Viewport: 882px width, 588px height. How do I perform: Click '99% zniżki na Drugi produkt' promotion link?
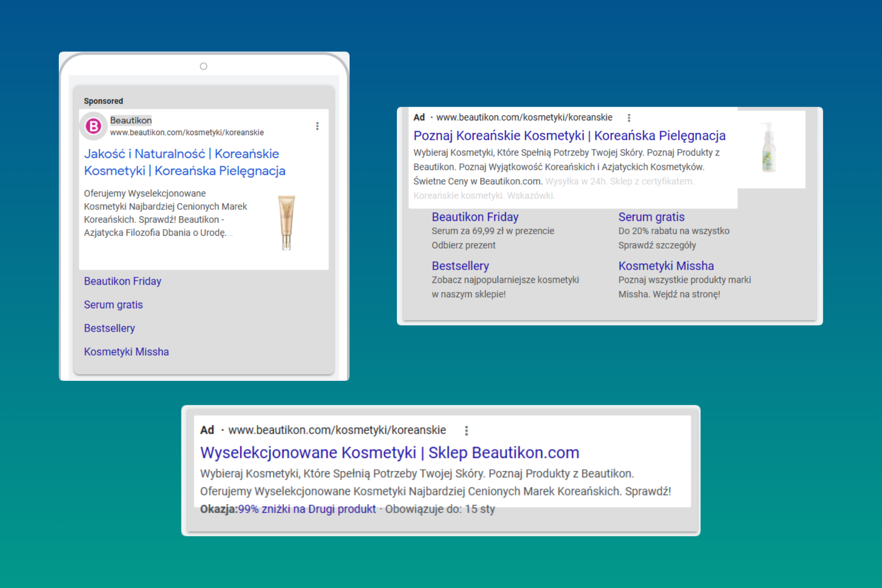pos(307,509)
